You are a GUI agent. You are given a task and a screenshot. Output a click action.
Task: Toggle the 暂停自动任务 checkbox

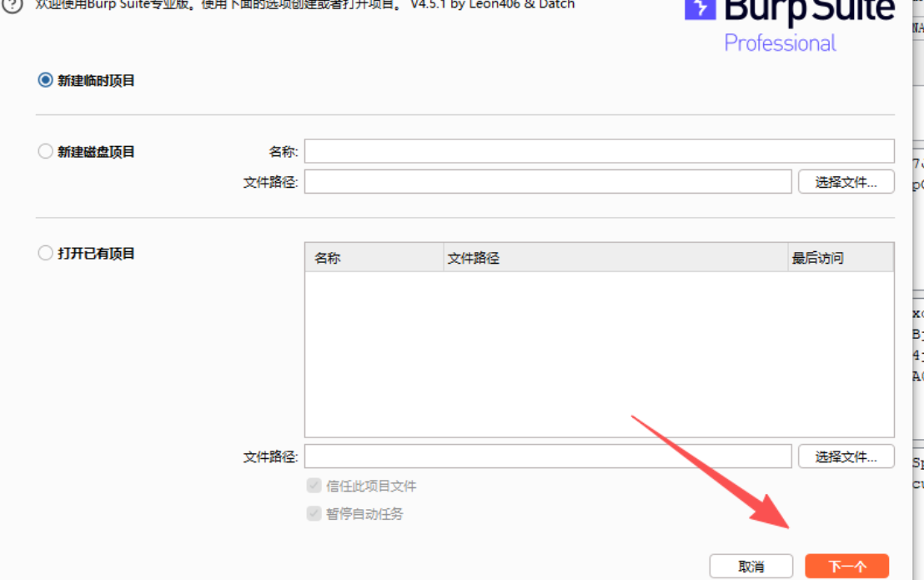pyautogui.click(x=314, y=514)
